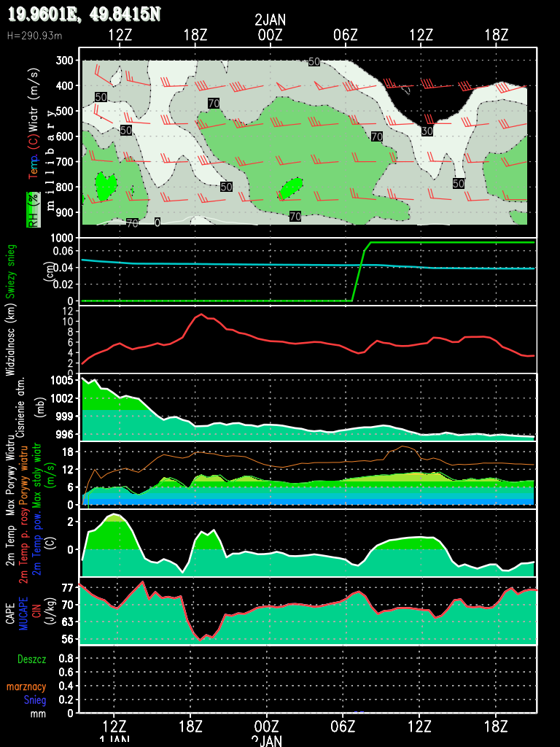Click the coordinates title 19.9601E, 49.8415N
Image resolution: width=560 pixels, height=747 pixels.
(84, 14)
